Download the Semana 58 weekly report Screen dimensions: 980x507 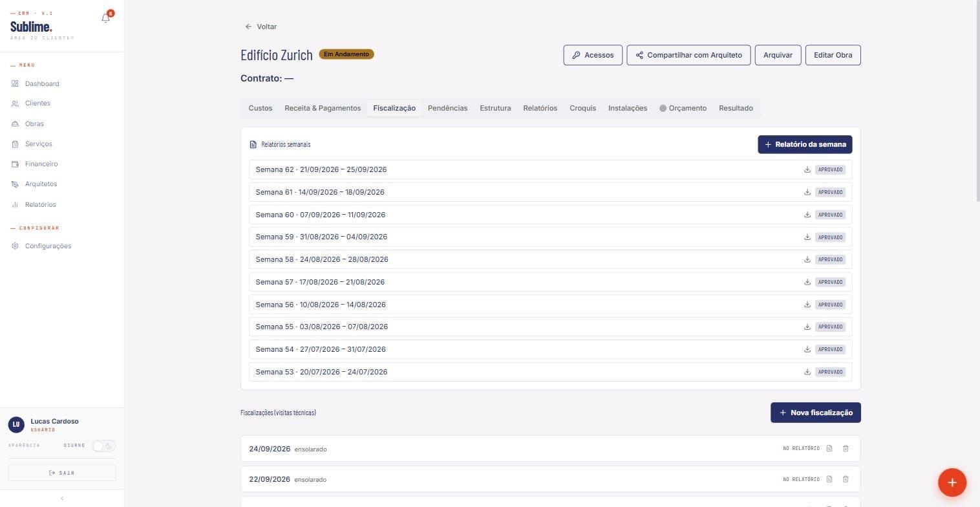(x=807, y=259)
